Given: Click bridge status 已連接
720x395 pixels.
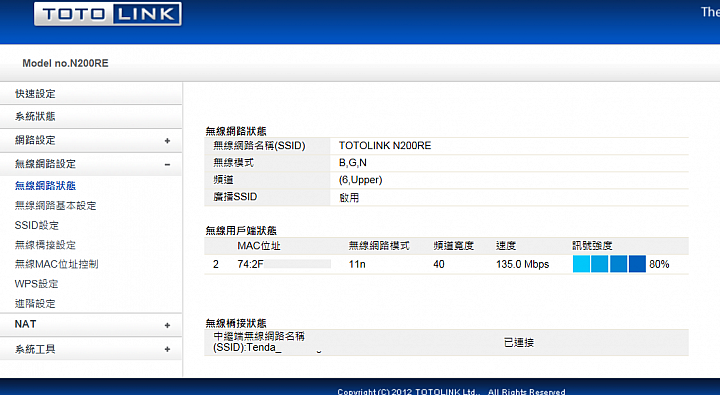Looking at the screenshot, I should [x=518, y=343].
